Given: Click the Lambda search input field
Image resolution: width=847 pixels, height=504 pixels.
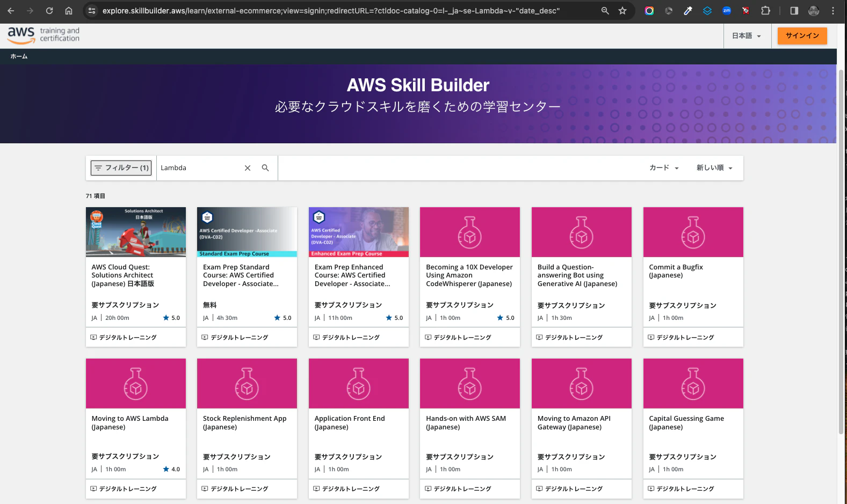Looking at the screenshot, I should pos(200,168).
